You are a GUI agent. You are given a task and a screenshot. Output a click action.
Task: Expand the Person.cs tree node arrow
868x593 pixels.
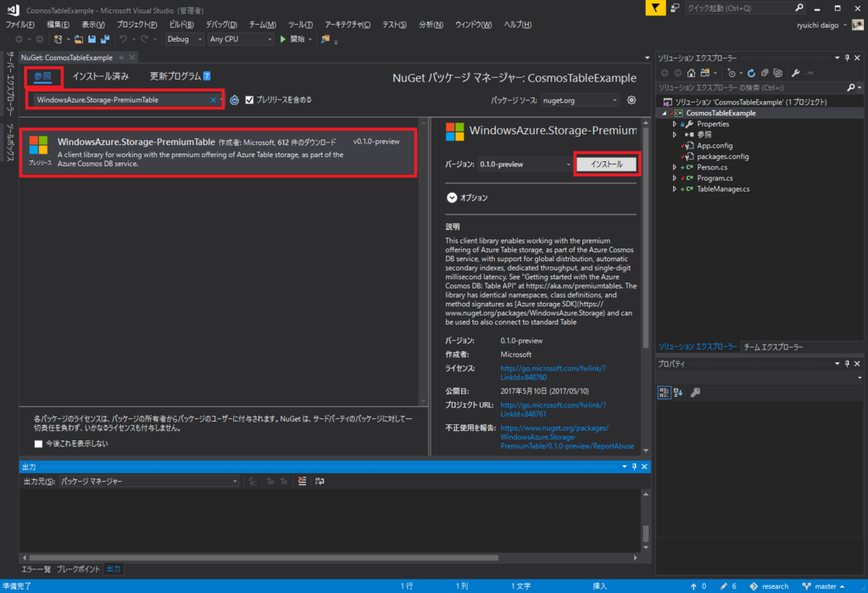(675, 167)
